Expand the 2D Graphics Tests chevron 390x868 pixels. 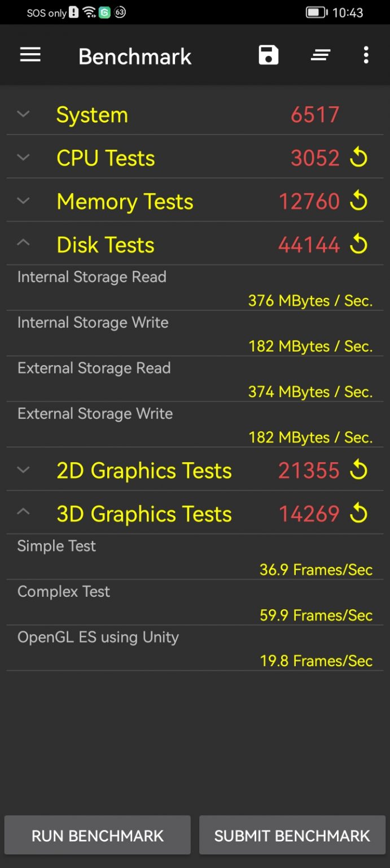(23, 470)
